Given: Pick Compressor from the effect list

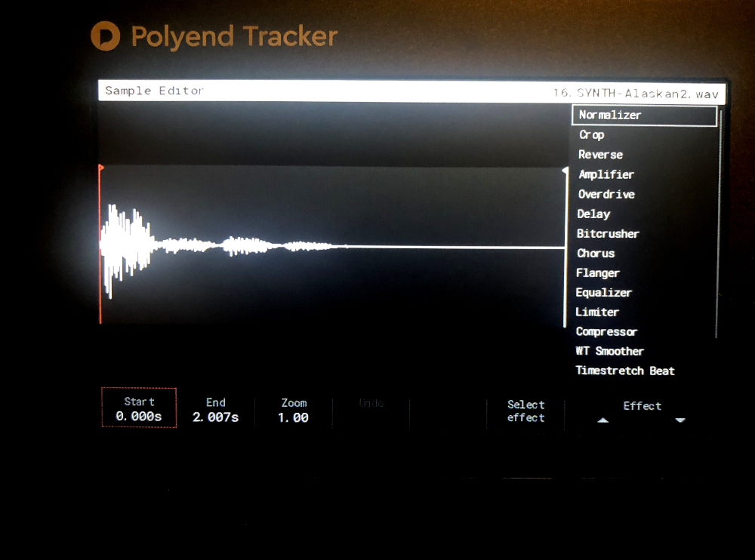Looking at the screenshot, I should (x=606, y=332).
